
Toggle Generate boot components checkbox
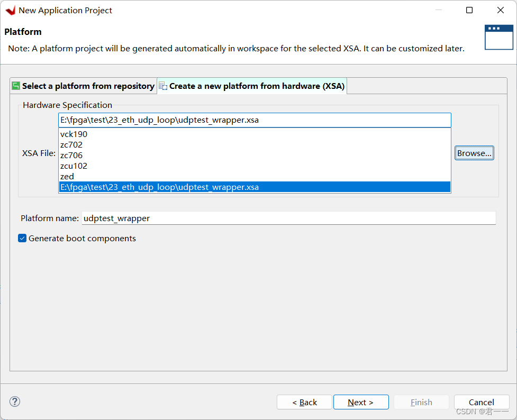pos(22,239)
